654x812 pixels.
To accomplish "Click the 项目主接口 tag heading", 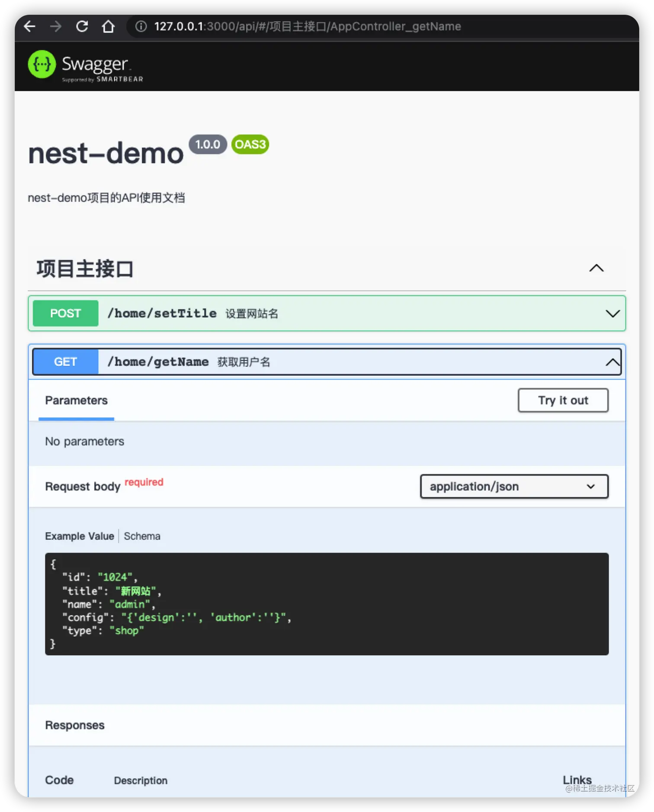I will coord(85,269).
